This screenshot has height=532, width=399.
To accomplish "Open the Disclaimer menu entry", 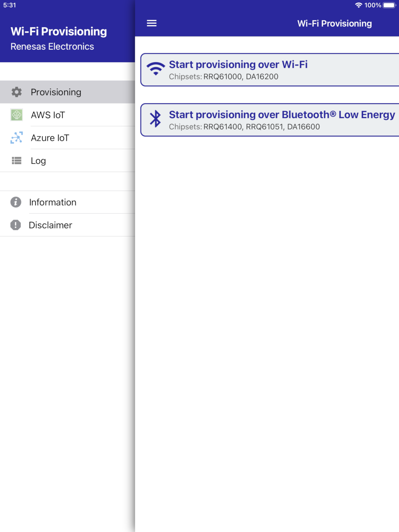I will (67, 225).
